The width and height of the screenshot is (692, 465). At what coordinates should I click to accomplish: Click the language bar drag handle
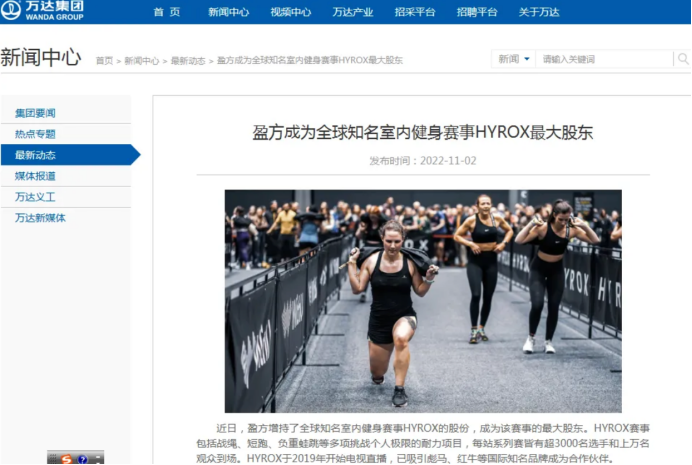53,459
